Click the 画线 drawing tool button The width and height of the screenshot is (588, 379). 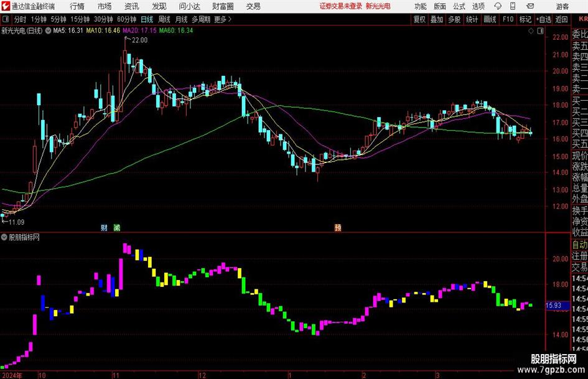coord(490,19)
